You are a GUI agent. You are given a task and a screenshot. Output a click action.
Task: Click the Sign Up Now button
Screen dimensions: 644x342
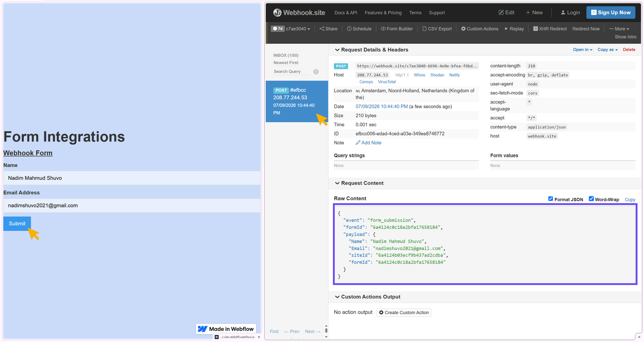(x=611, y=12)
